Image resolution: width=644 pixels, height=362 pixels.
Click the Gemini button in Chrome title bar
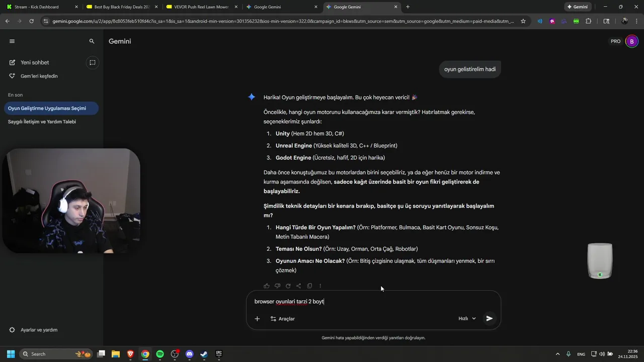coord(578,7)
